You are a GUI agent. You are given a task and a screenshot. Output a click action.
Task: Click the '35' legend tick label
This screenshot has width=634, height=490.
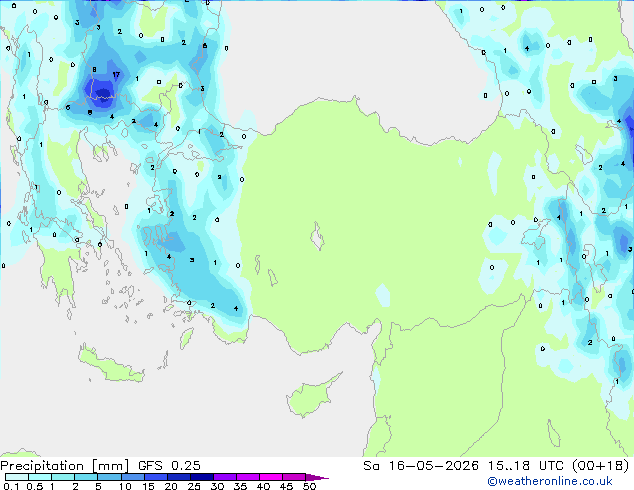point(240,486)
